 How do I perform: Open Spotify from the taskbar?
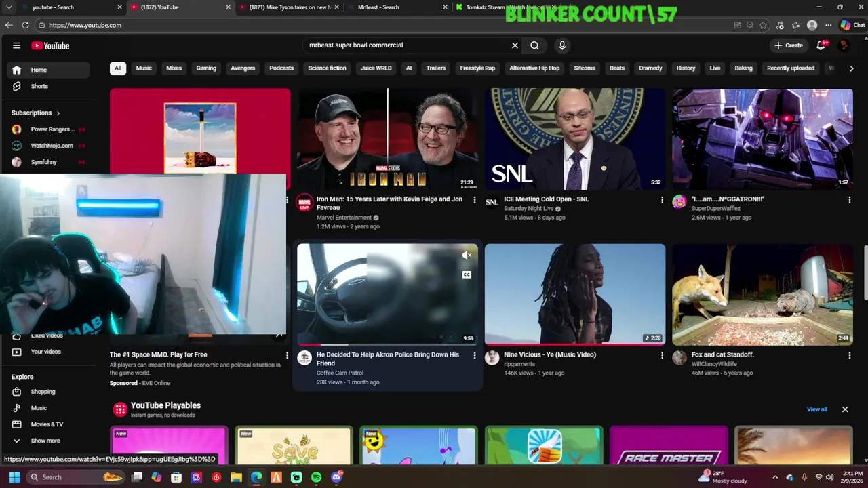[316, 477]
